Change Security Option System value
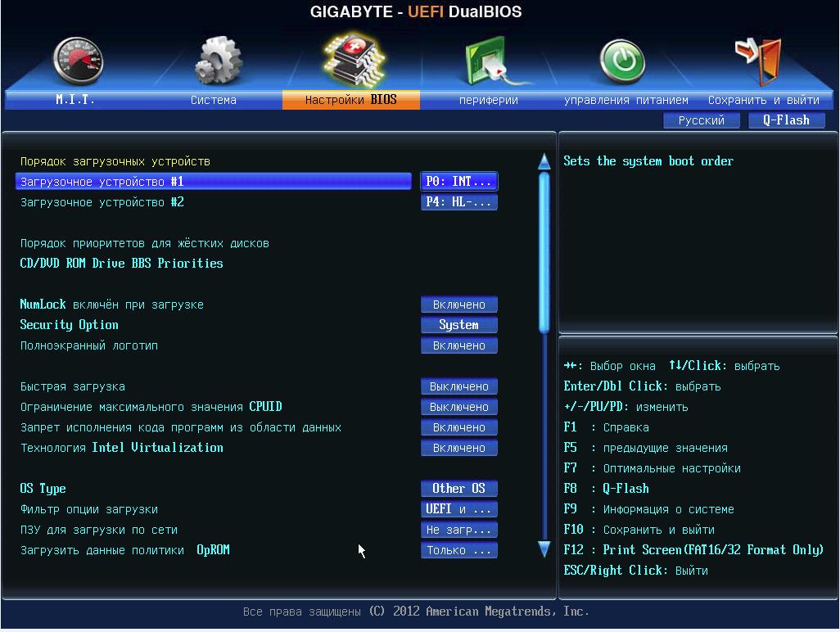This screenshot has width=840, height=632. [x=459, y=324]
